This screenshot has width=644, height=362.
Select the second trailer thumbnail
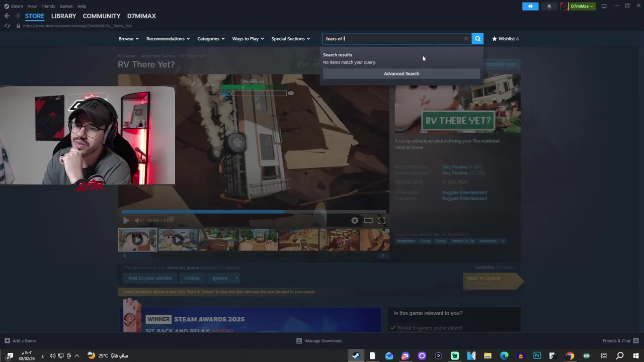pos(178,240)
